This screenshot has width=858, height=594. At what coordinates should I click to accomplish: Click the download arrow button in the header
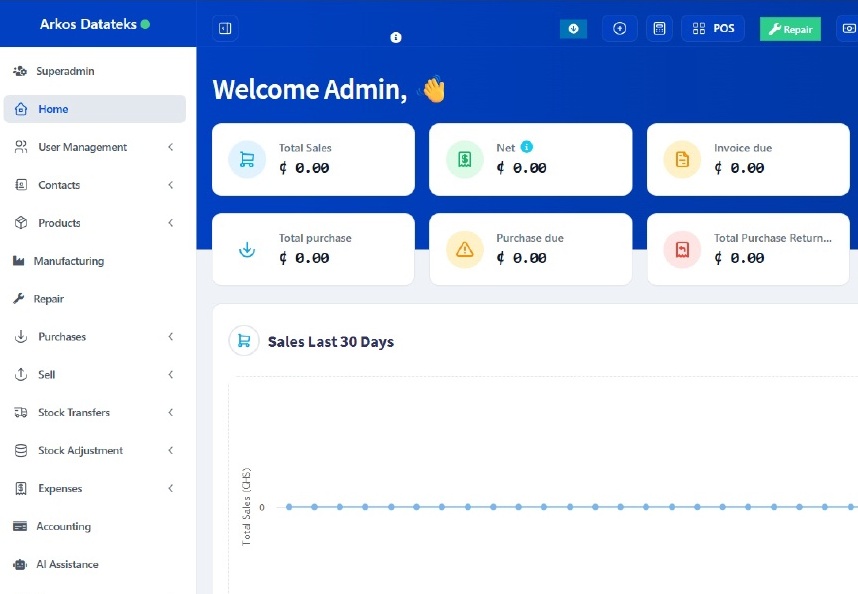click(573, 28)
